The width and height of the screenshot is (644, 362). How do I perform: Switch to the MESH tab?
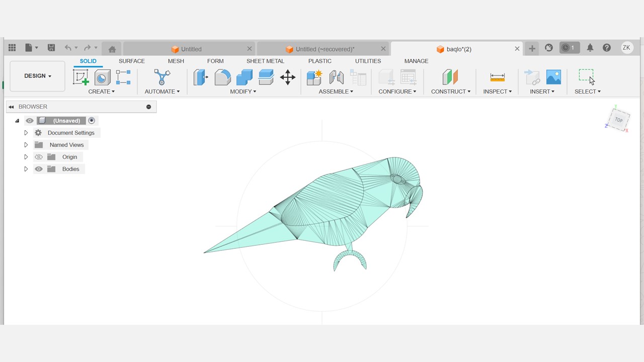(x=176, y=61)
